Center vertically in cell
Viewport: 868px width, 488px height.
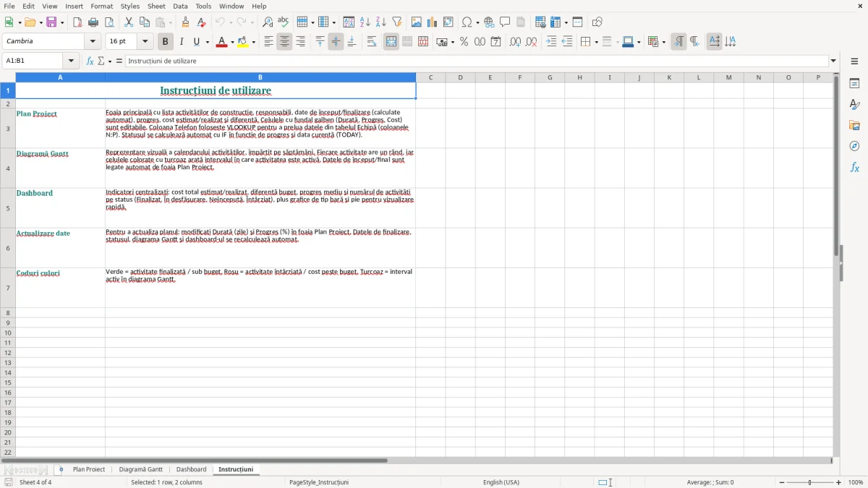(x=336, y=42)
